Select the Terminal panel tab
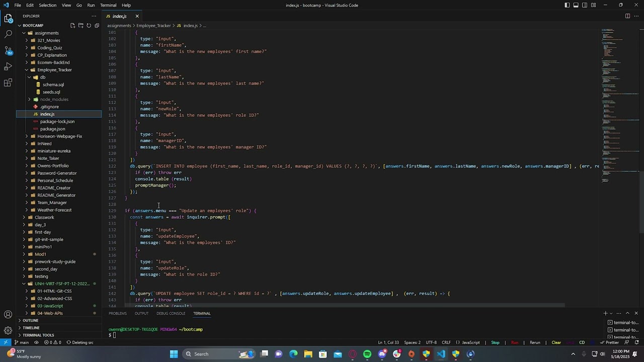 pyautogui.click(x=202, y=313)
